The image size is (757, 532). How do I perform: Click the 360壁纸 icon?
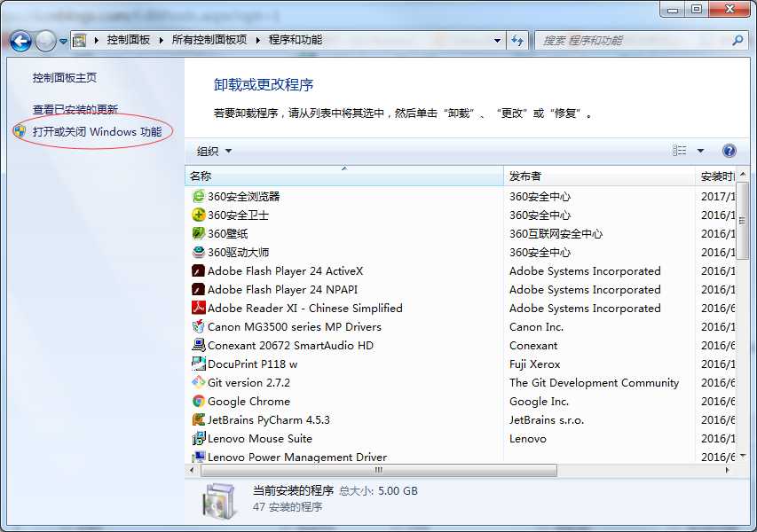[199, 233]
